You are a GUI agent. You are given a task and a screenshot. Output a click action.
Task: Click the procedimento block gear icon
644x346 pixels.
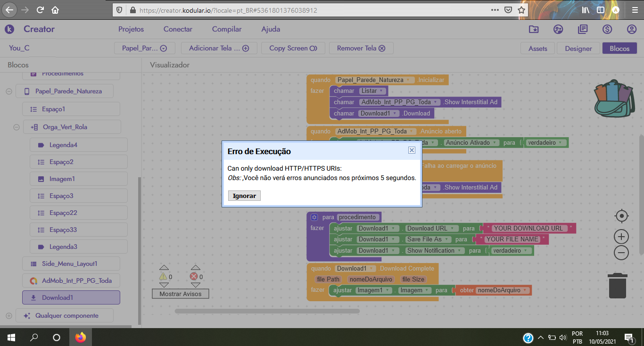tap(314, 217)
